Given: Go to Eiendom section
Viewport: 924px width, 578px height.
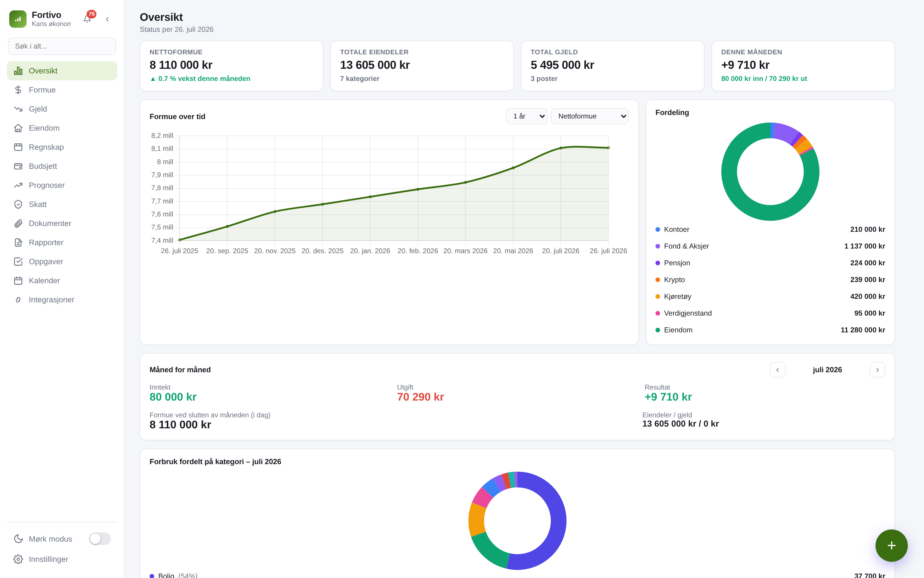Looking at the screenshot, I should point(62,128).
